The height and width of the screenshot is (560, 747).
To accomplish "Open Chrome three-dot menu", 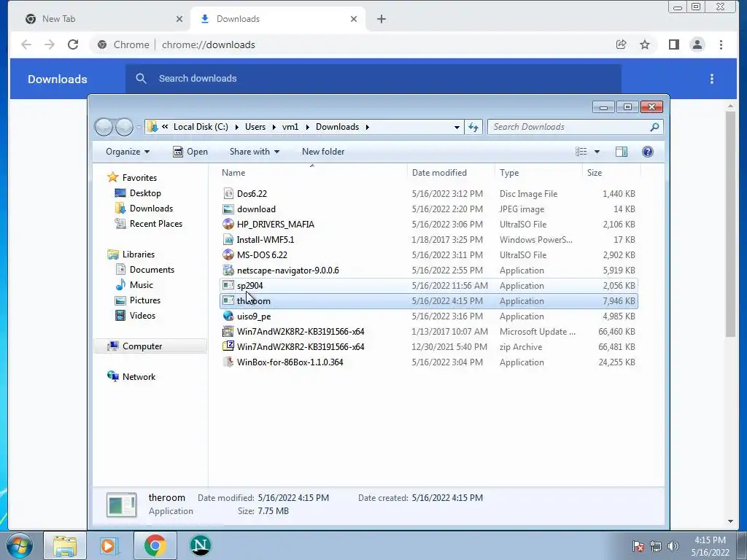I will click(721, 44).
